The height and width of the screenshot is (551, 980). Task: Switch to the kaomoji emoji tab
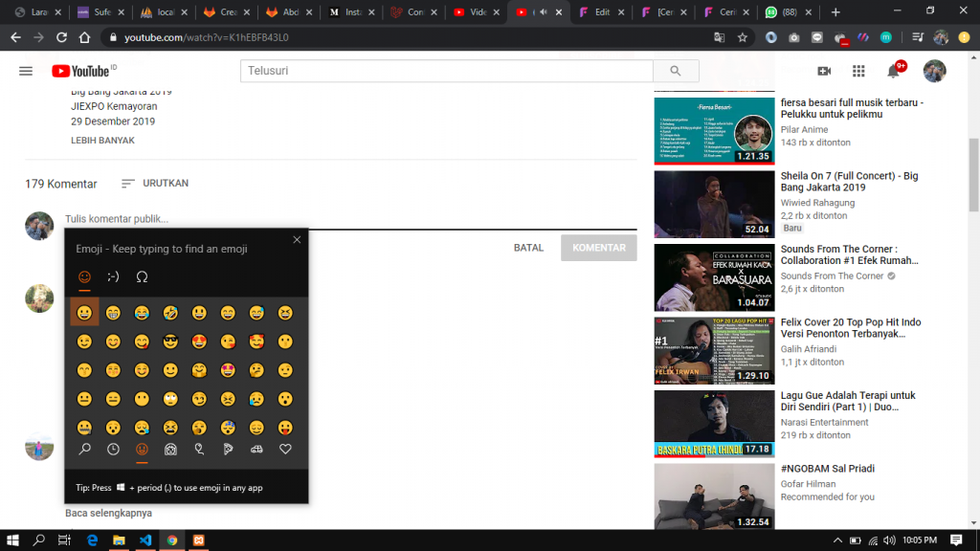(x=113, y=276)
